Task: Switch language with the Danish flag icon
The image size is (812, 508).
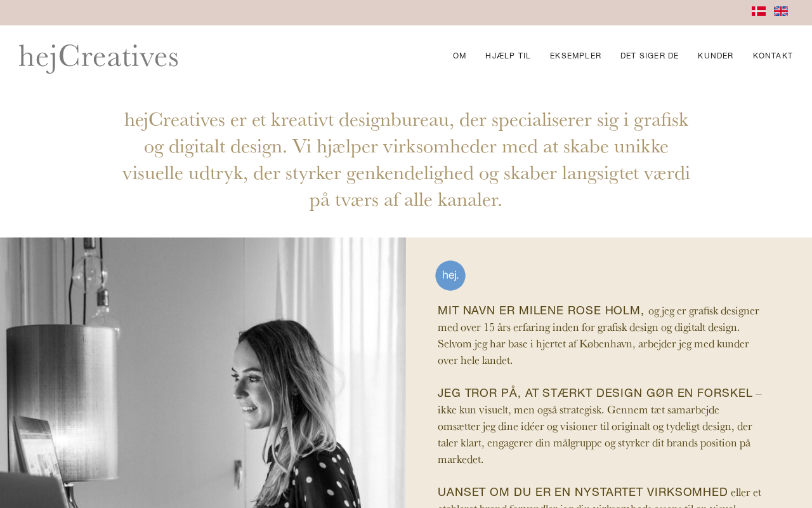Action: (x=759, y=11)
